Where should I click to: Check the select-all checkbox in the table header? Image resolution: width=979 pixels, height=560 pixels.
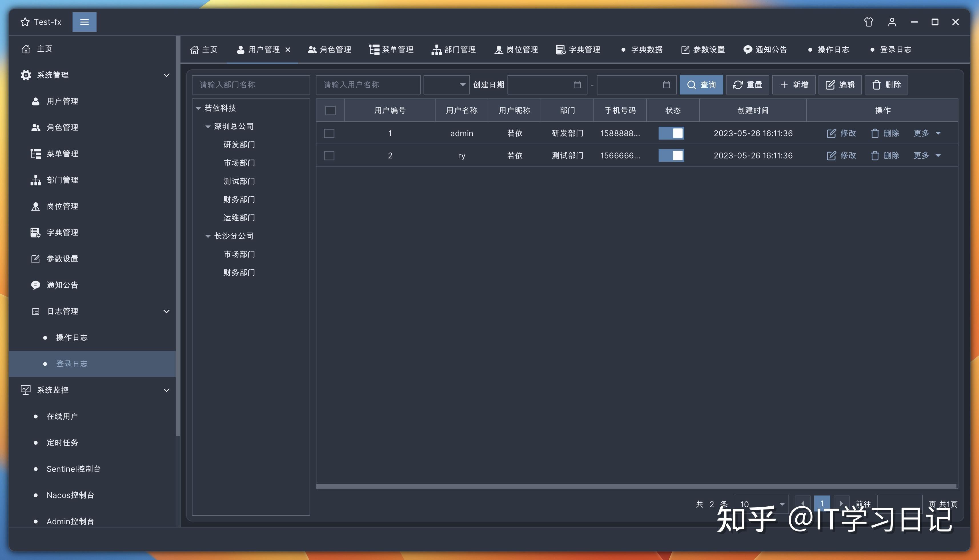(330, 110)
